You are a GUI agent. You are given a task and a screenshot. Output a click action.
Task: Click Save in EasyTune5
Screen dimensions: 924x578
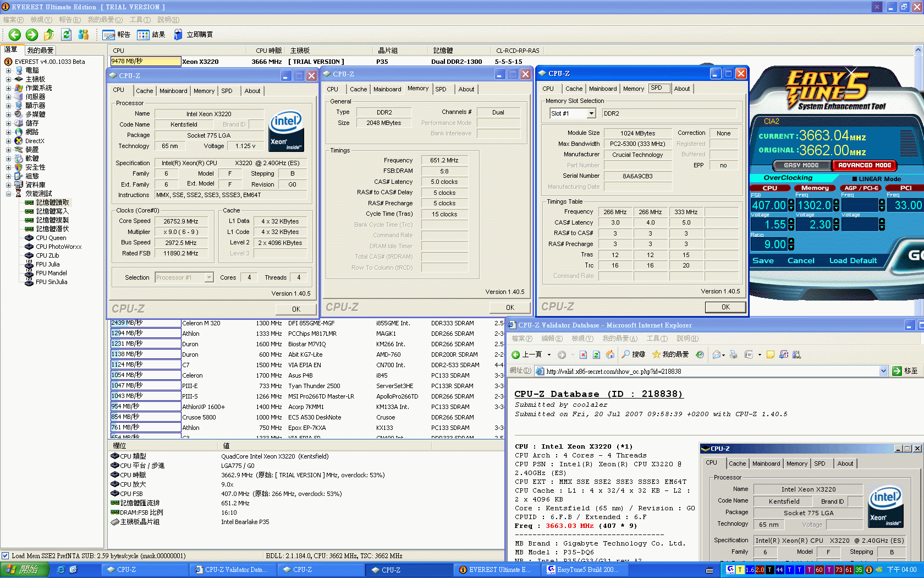[x=763, y=261]
